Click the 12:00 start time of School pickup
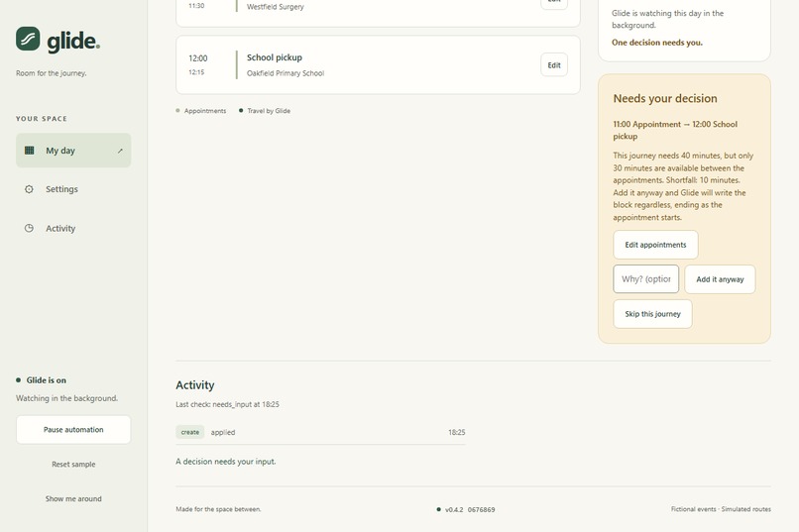This screenshot has height=532, width=799. 197,58
